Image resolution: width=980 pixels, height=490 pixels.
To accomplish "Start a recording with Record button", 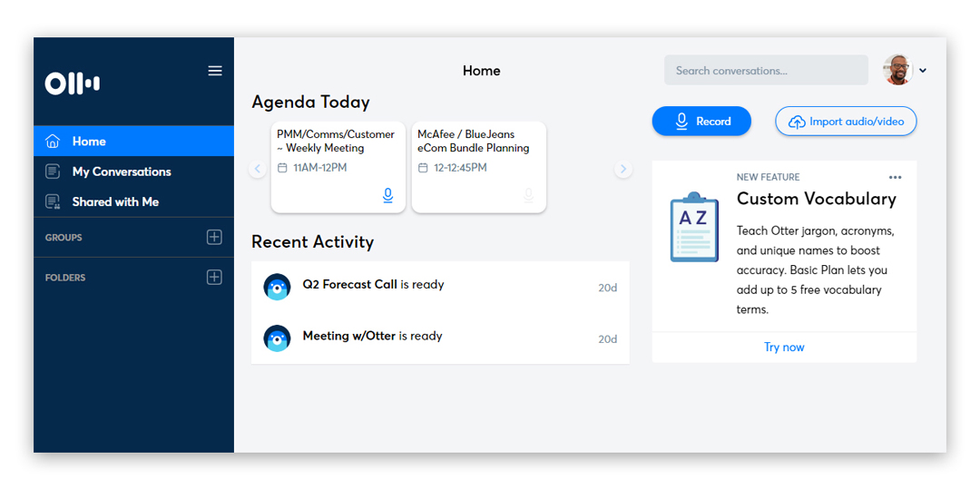I will pyautogui.click(x=701, y=122).
